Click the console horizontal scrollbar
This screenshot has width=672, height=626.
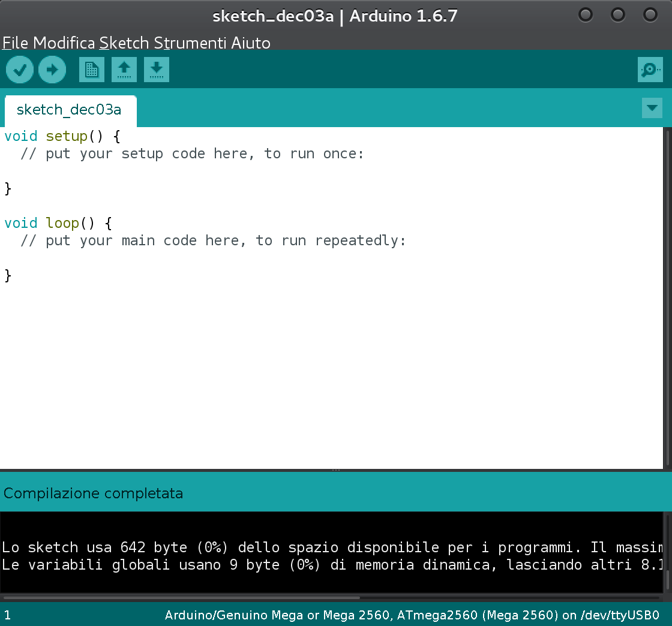pos(181,597)
